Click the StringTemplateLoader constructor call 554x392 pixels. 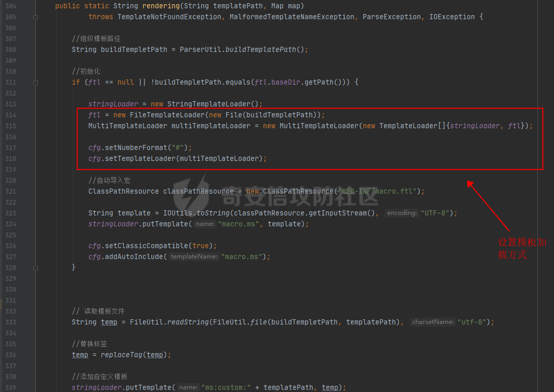point(208,104)
